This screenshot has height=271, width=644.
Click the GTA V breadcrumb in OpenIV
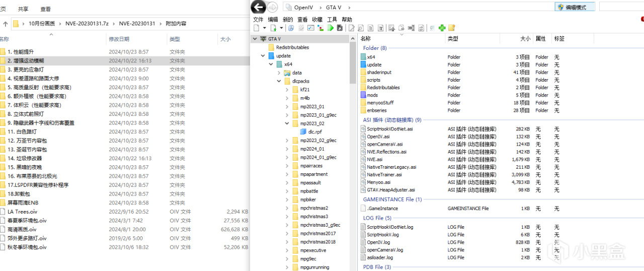tap(335, 7)
